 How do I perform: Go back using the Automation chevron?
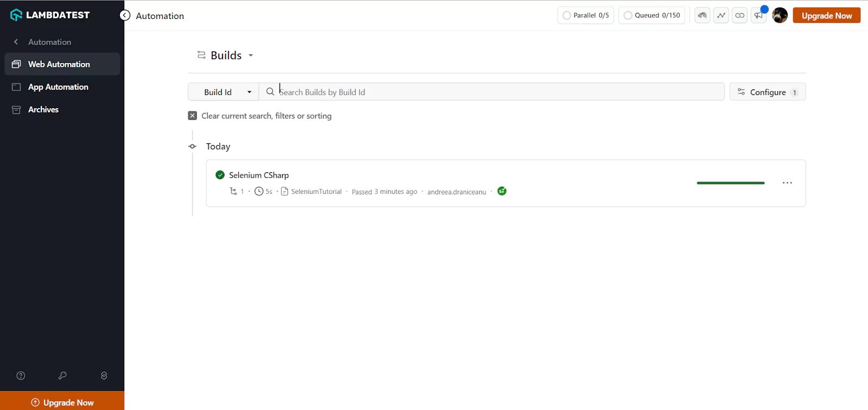16,42
